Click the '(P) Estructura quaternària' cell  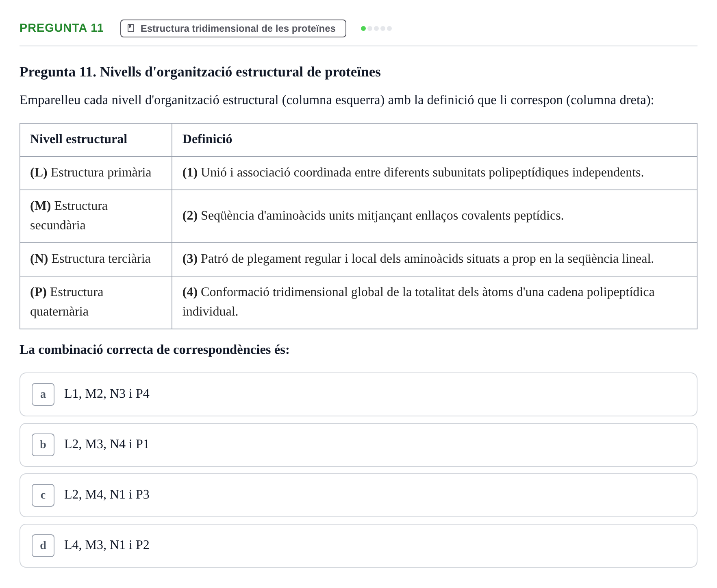tap(96, 303)
